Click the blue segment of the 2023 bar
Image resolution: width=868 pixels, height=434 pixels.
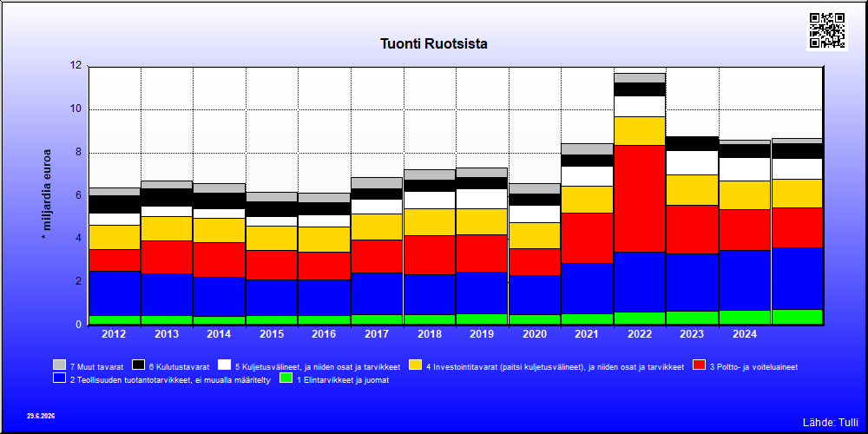[x=692, y=282]
